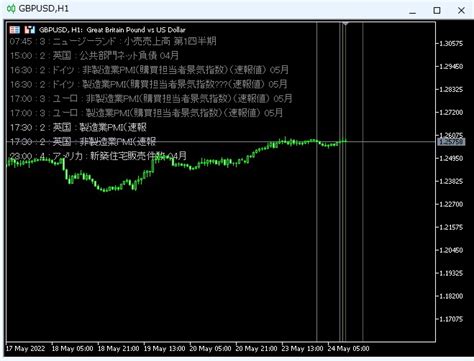Click the 17 May 2022 time axis label
474x361 pixels.
pyautogui.click(x=25, y=349)
